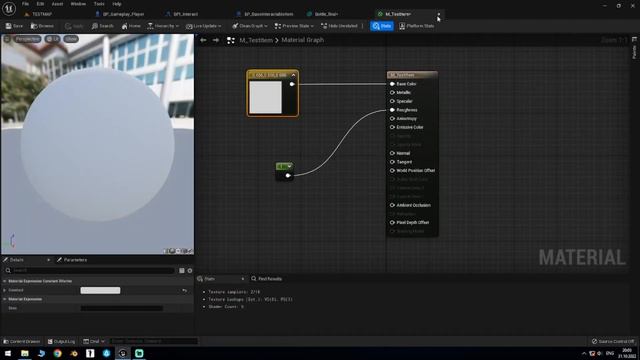The image size is (640, 360).
Task: Collapse Material Expression Constant 3Vector section
Action: coord(5,281)
